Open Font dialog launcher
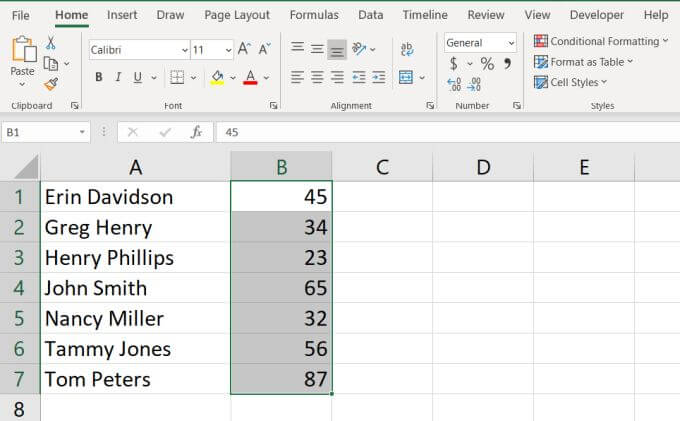This screenshot has height=421, width=680. click(274, 105)
